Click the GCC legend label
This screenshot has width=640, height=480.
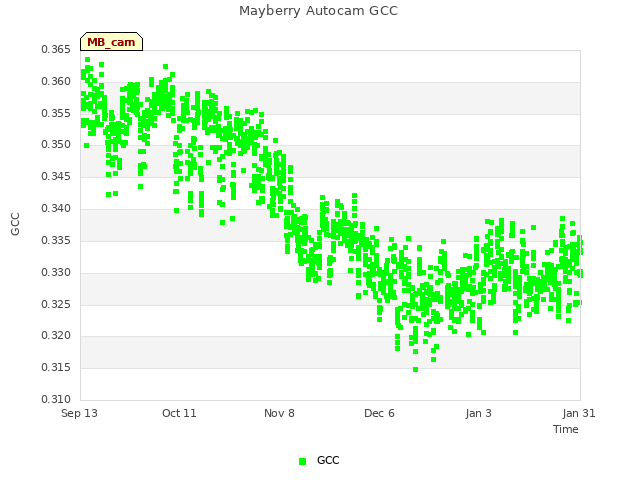click(x=328, y=460)
